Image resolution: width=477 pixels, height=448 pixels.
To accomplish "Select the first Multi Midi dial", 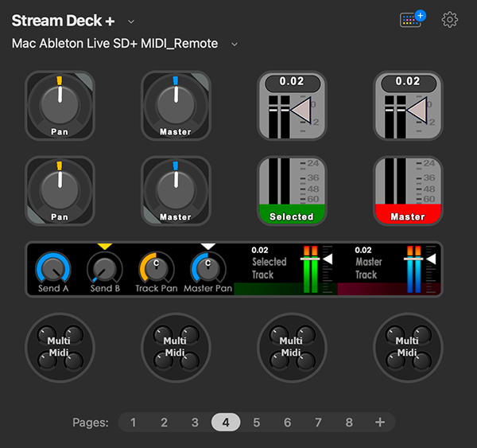I will pos(60,348).
